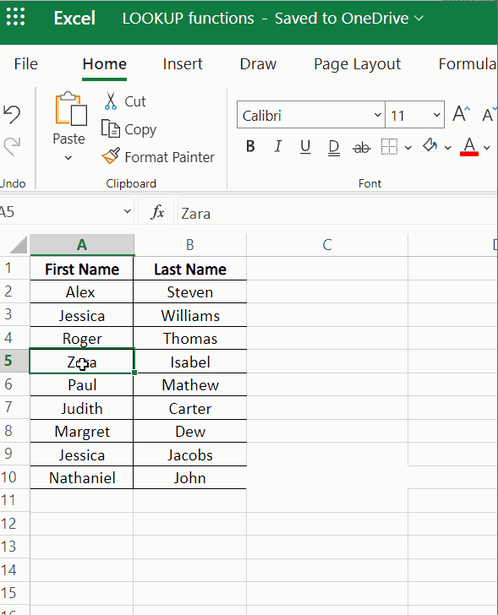Viewport: 498px width, 615px height.
Task: Click the fx insert function icon
Action: [x=157, y=212]
